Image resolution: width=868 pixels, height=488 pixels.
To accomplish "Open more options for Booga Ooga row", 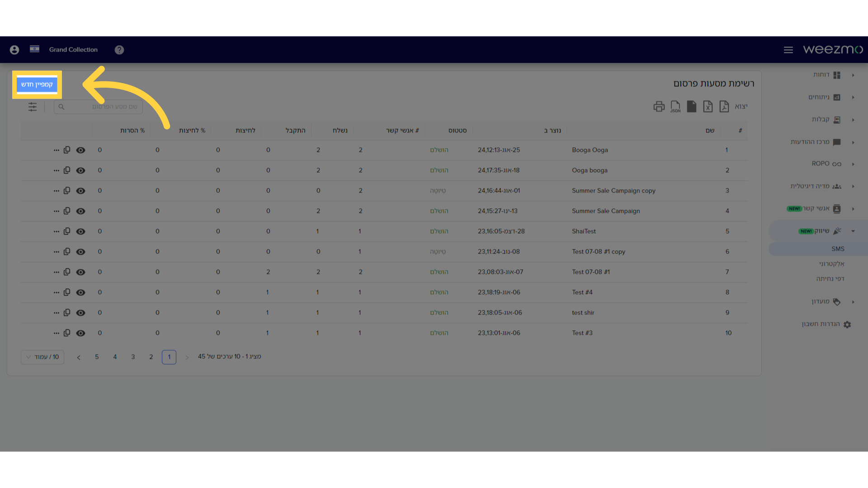I will (57, 150).
